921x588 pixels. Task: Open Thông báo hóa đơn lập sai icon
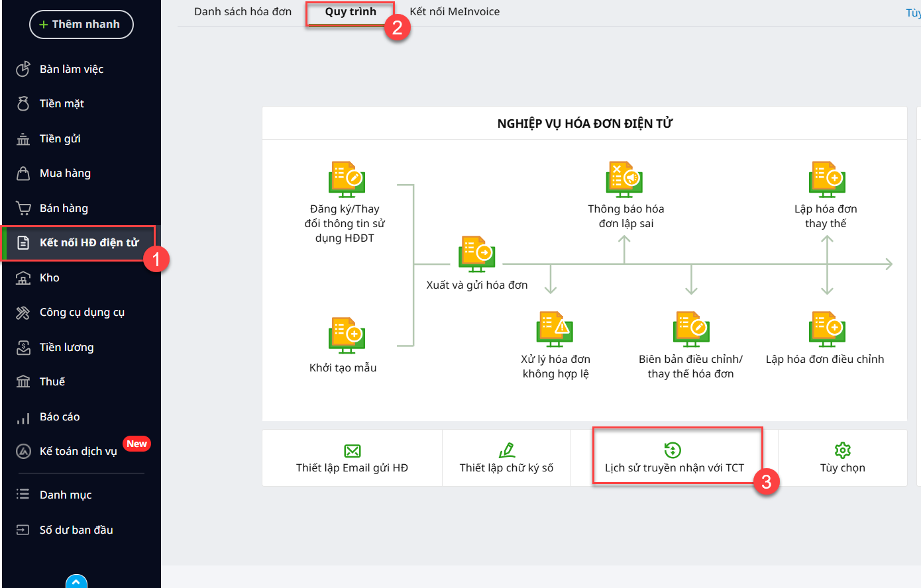pos(624,179)
